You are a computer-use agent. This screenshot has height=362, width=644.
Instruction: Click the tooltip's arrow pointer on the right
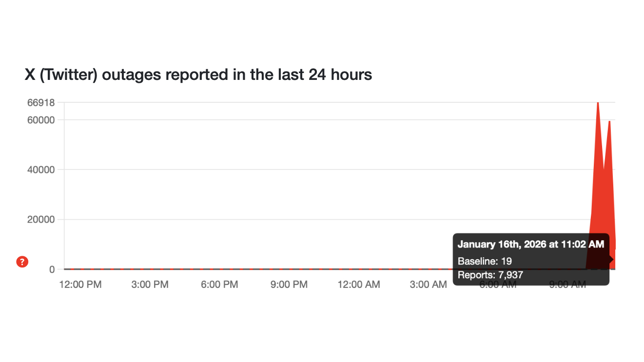click(x=611, y=260)
